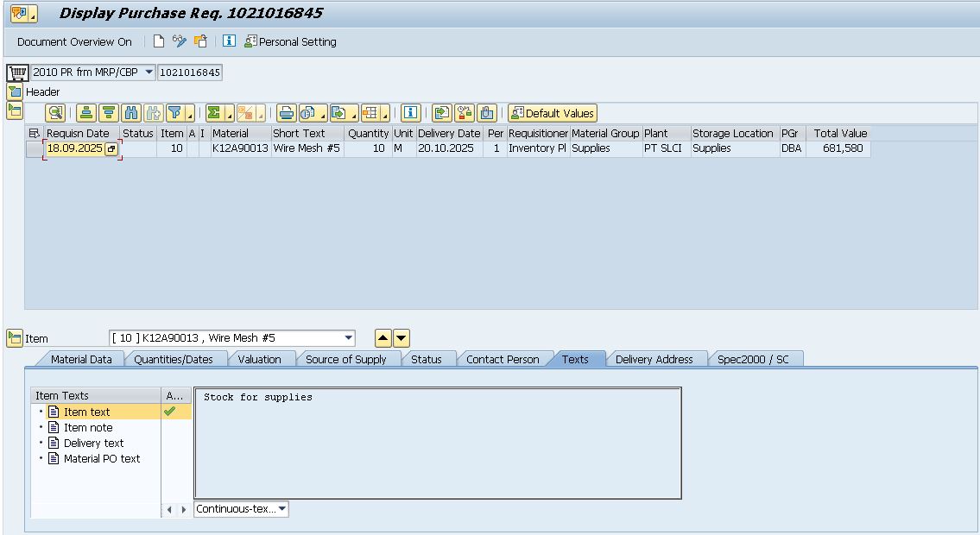Open the Continuous-text format dropdown
This screenshot has height=535, width=980.
pos(282,509)
